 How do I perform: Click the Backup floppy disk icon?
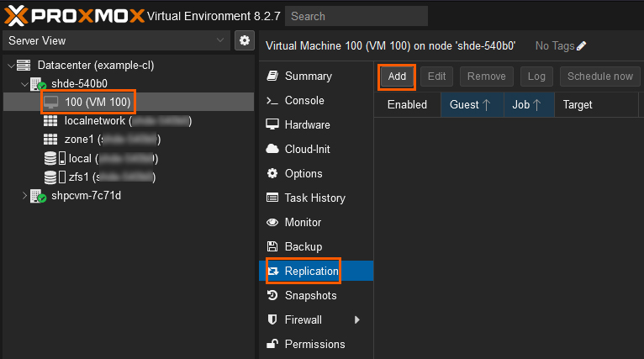272,246
